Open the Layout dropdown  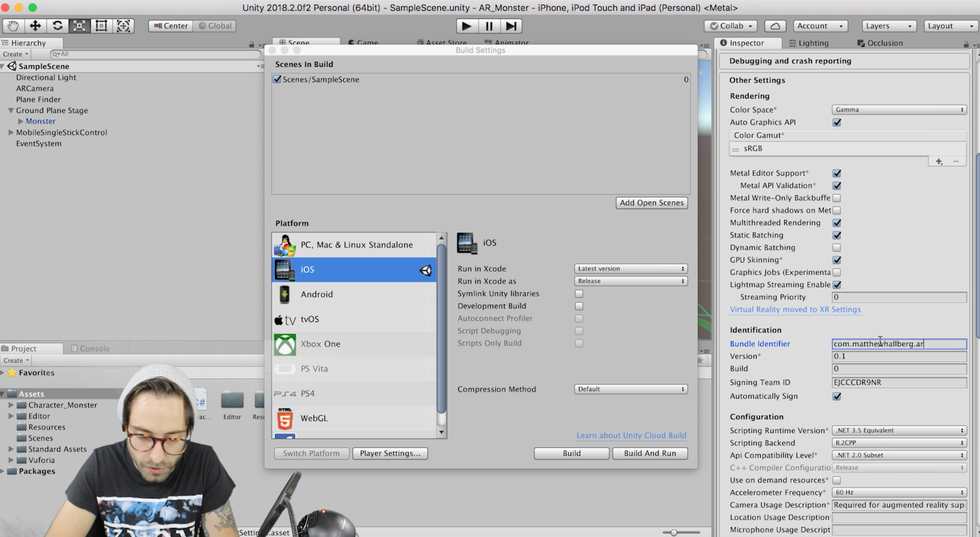951,26
